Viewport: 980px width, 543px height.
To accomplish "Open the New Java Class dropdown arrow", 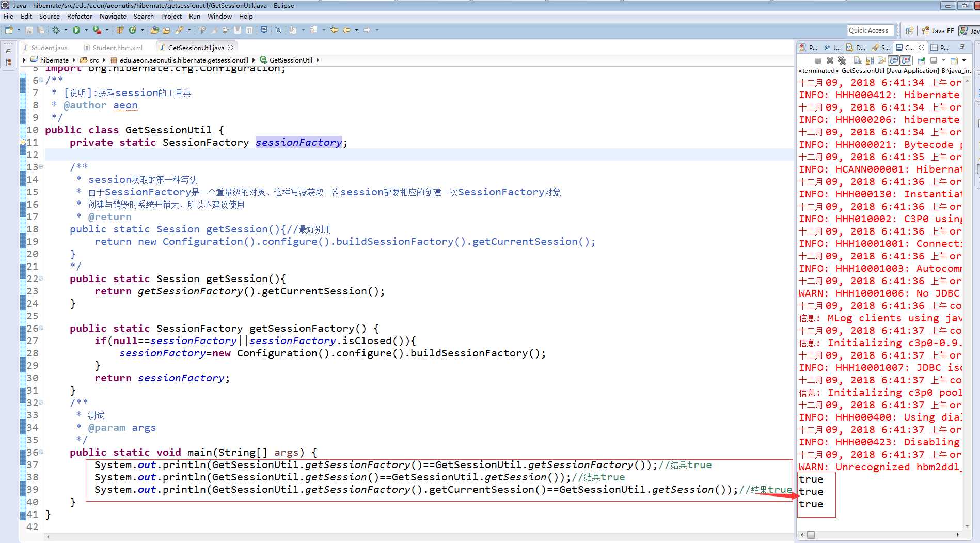I will click(x=143, y=30).
